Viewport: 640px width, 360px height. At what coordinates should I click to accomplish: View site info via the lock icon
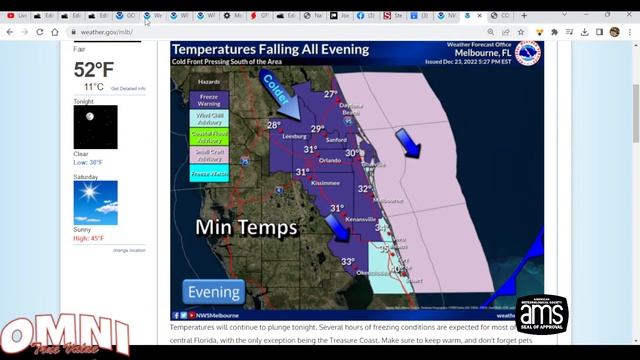coord(73,32)
